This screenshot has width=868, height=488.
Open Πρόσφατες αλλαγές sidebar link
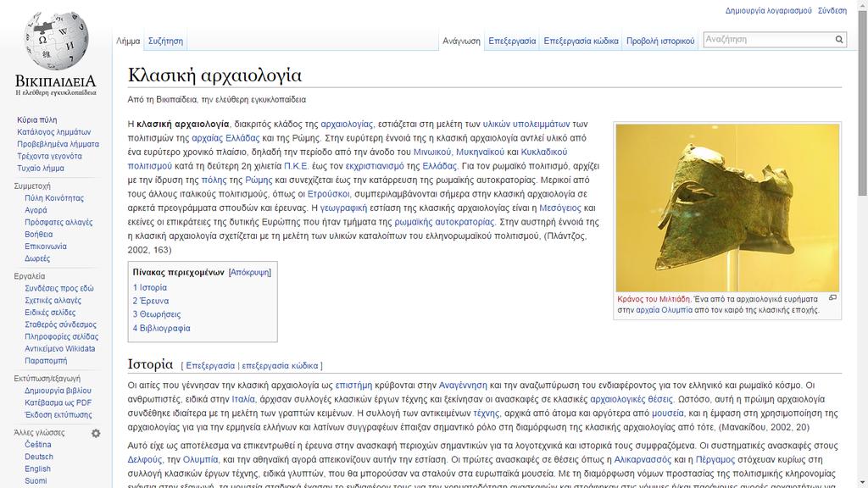tap(58, 223)
